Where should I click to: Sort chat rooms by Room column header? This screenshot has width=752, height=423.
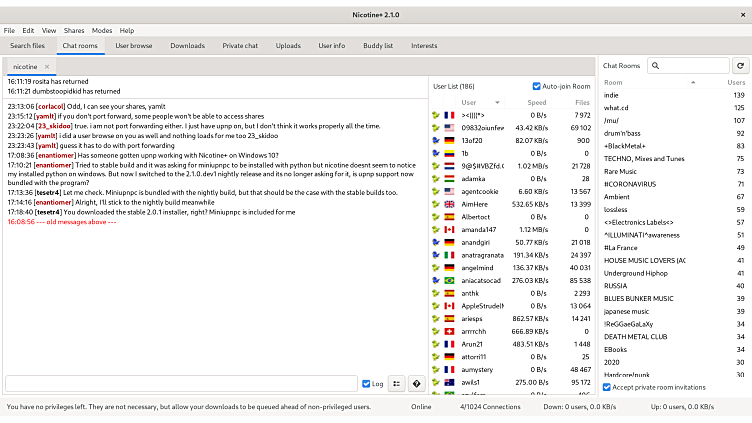point(613,82)
